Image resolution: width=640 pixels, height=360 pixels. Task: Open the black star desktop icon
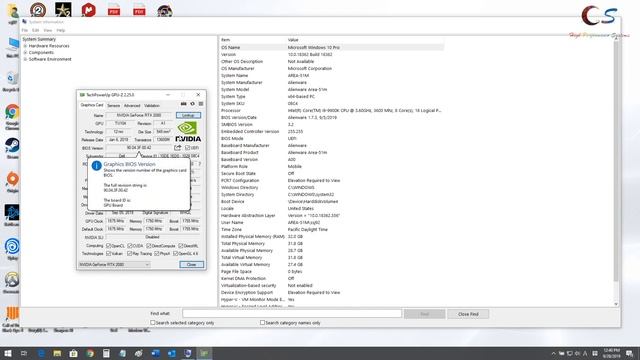click(x=63, y=10)
